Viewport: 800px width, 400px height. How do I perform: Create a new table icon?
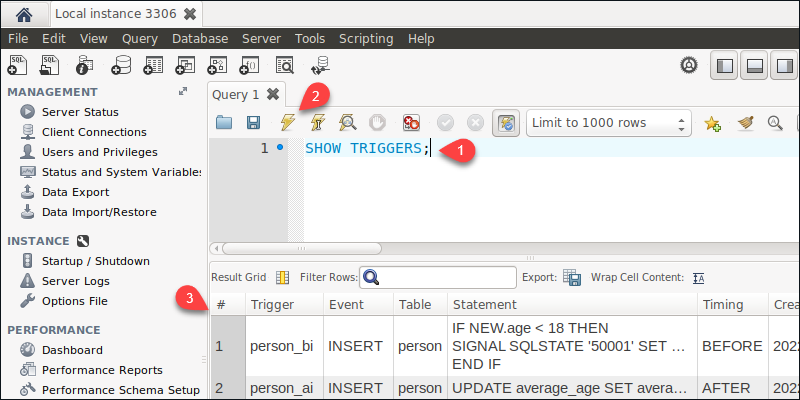tap(153, 65)
